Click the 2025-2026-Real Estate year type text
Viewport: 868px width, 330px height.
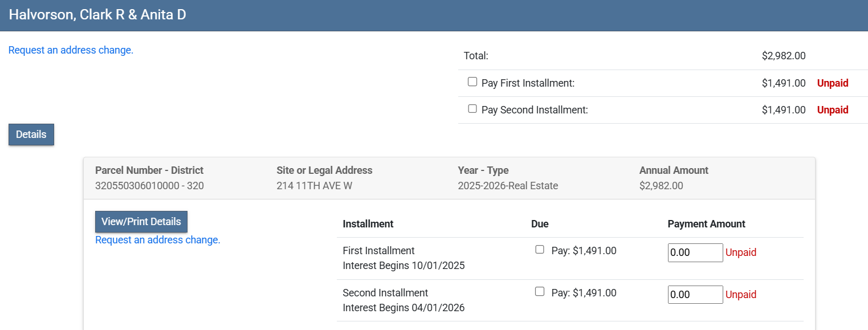tap(508, 186)
